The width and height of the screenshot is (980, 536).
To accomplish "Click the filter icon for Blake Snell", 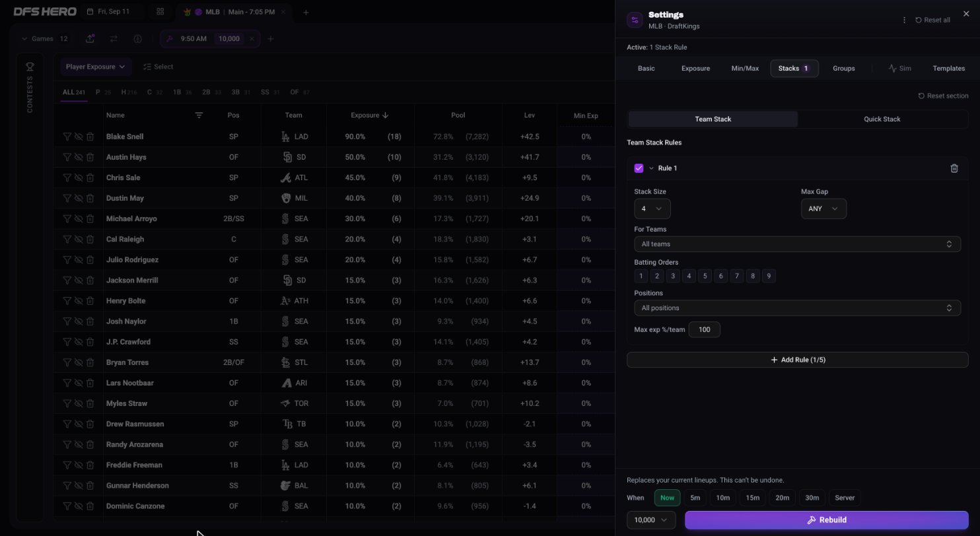I will tap(67, 137).
